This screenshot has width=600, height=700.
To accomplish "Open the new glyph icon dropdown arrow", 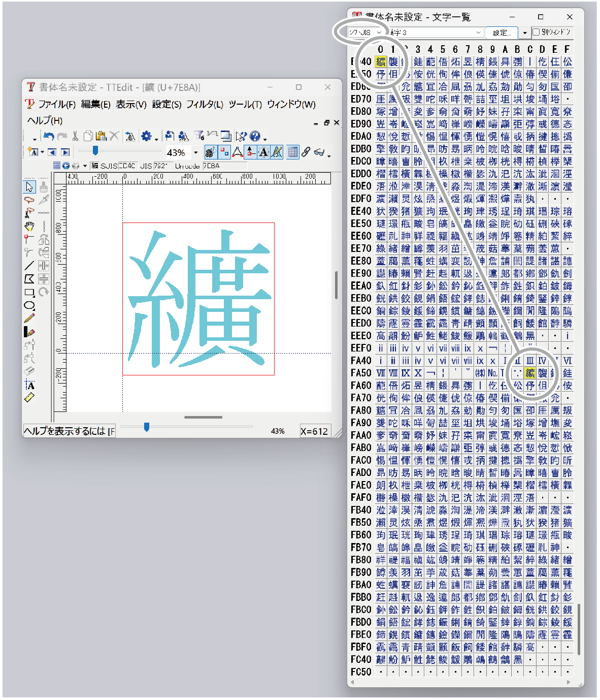I will [43, 152].
